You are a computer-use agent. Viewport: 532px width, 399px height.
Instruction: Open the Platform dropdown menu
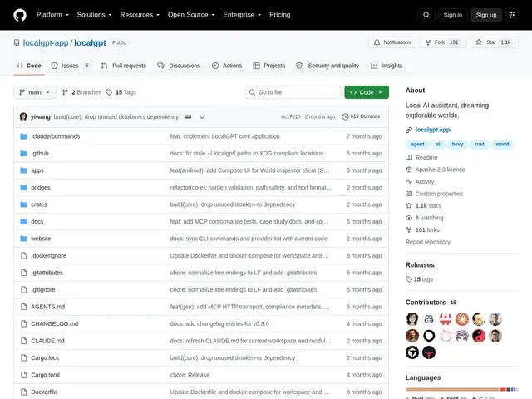52,15
